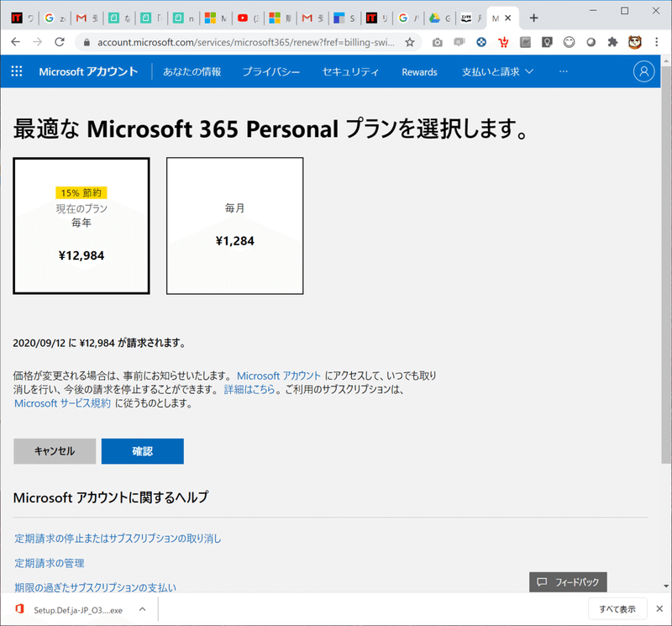
Task: Open the extensions puzzle piece menu
Action: tap(612, 42)
